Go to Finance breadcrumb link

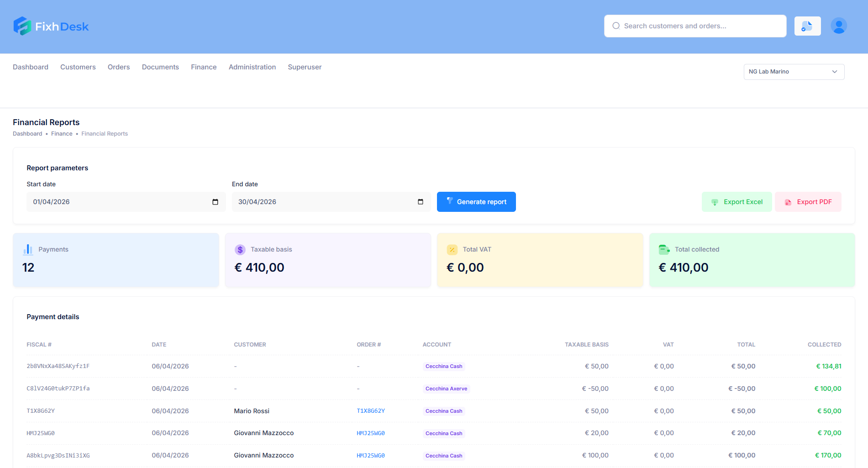[x=62, y=134]
